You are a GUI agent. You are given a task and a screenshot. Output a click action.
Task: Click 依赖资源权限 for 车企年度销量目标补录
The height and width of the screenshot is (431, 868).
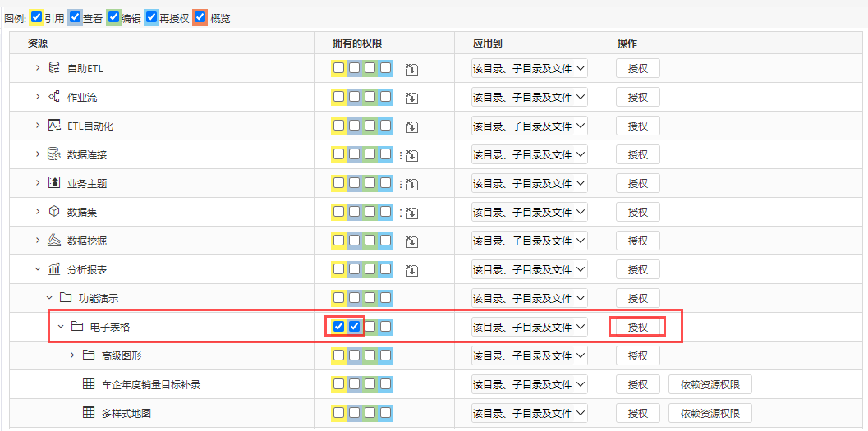710,384
